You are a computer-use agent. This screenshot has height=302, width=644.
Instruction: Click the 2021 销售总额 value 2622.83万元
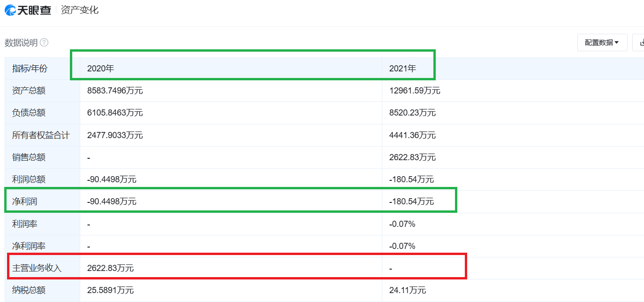click(412, 157)
